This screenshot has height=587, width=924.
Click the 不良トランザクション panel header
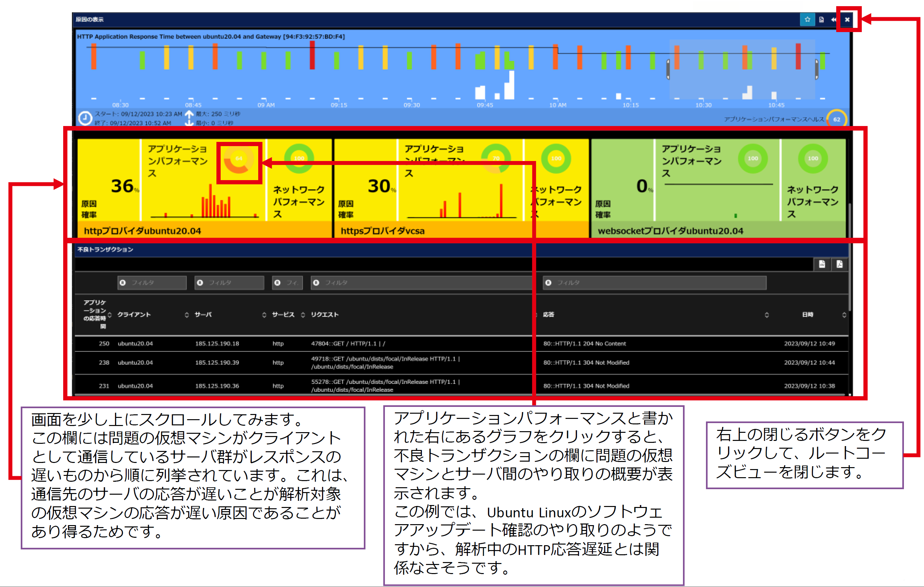tap(461, 249)
